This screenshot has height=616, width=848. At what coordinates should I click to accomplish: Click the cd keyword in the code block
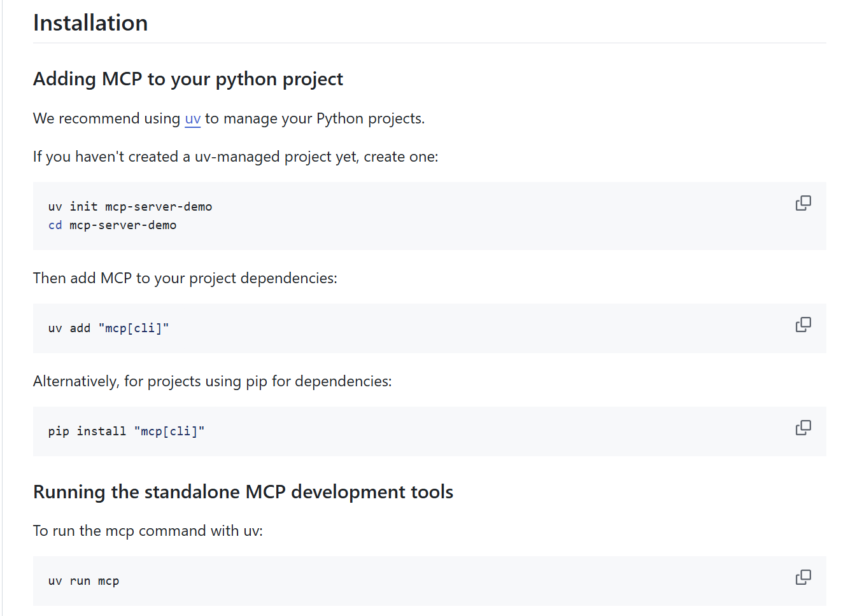[x=55, y=225]
